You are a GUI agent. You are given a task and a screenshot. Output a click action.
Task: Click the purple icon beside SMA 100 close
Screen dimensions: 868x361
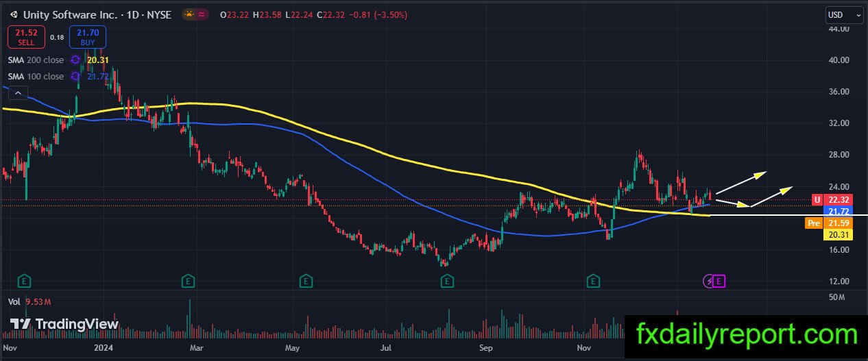pyautogui.click(x=76, y=76)
